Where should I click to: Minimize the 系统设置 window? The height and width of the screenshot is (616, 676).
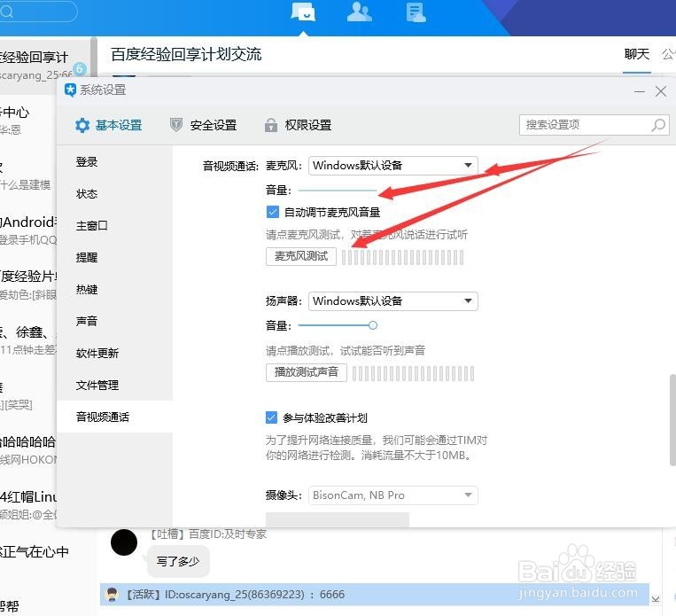pos(640,91)
